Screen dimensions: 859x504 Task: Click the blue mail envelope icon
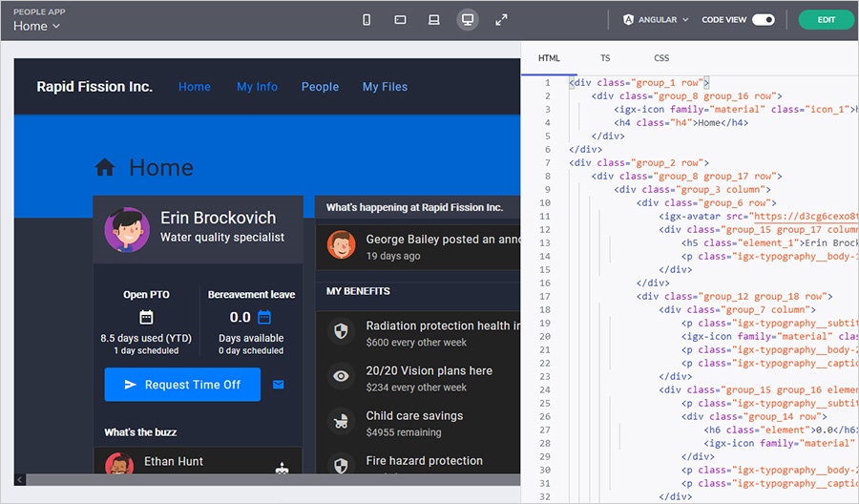click(x=279, y=385)
